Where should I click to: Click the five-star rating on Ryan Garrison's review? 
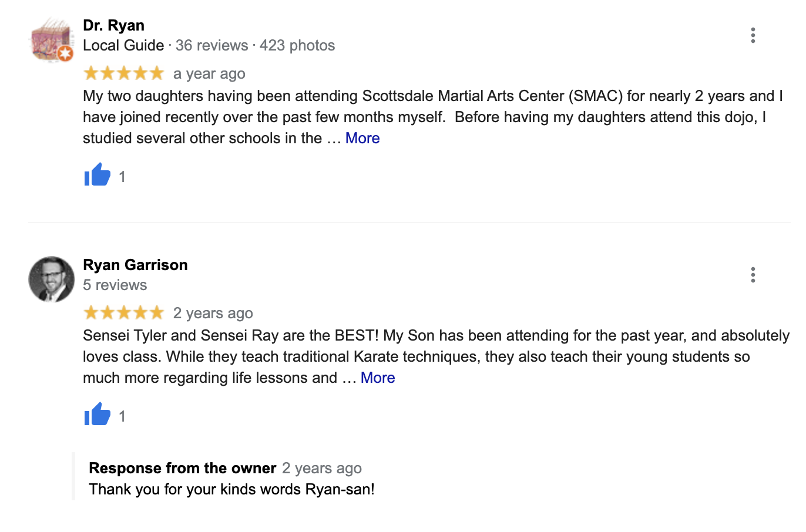pyautogui.click(x=124, y=313)
